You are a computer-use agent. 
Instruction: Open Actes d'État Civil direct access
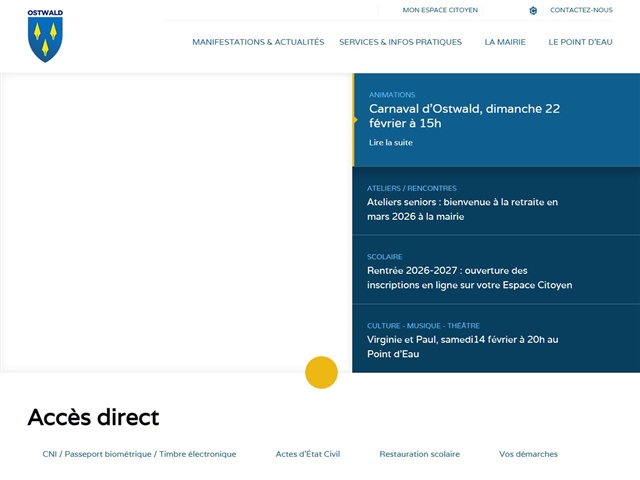[x=308, y=454]
